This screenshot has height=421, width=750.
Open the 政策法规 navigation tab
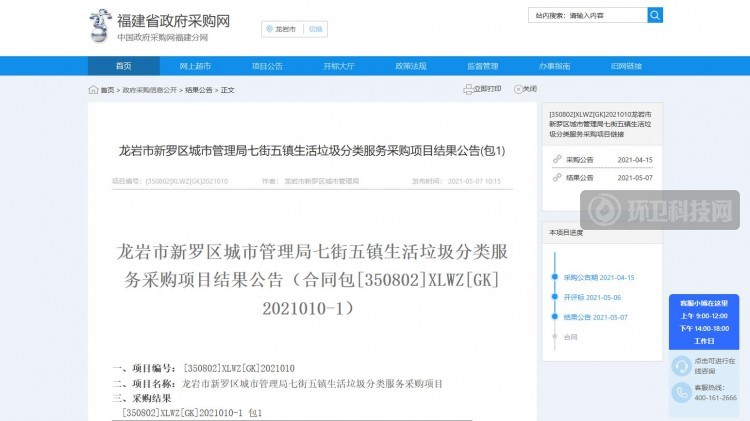click(x=411, y=66)
